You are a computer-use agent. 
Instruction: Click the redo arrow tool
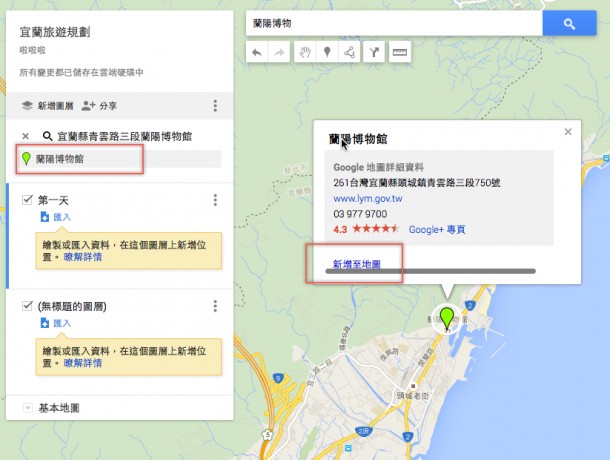(279, 52)
